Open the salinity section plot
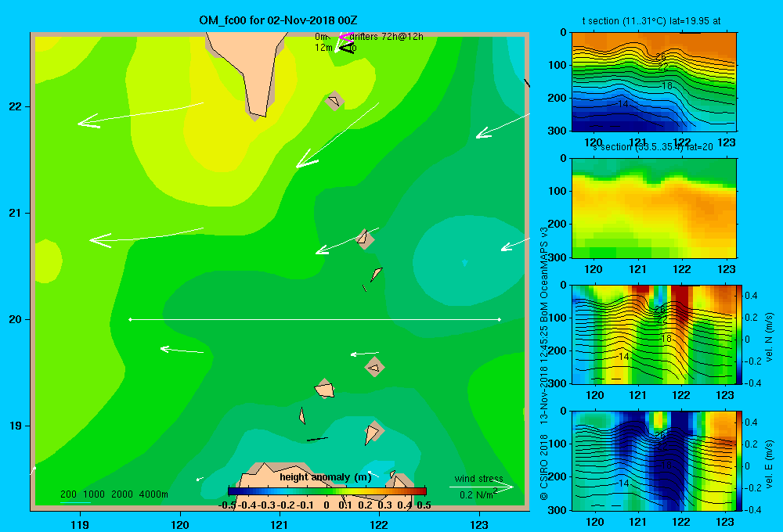The image size is (783, 532). pyautogui.click(x=654, y=208)
